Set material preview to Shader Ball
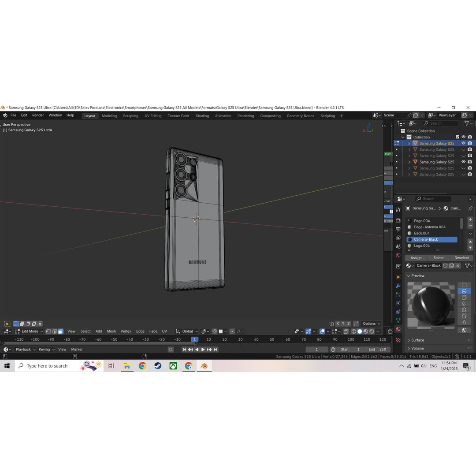476x476 pixels. [464, 310]
